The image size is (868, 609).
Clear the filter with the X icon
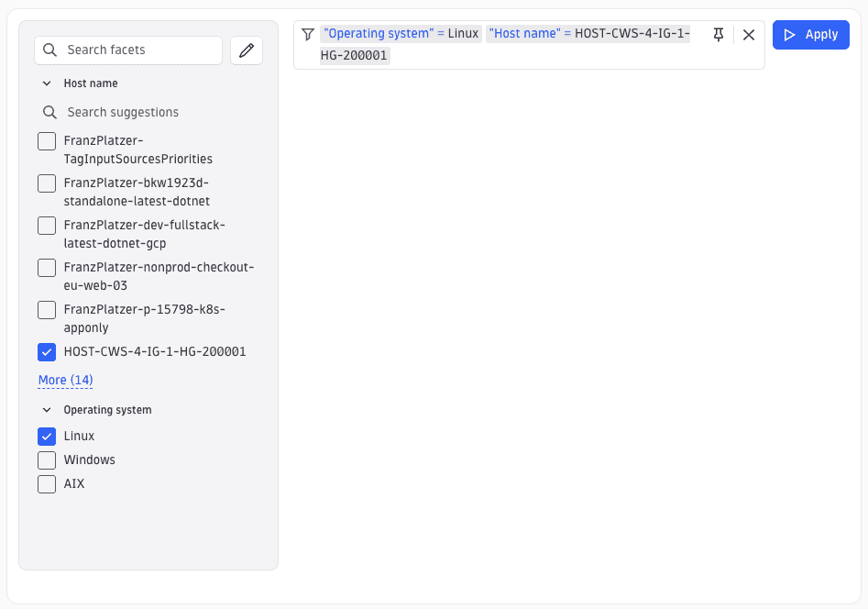[749, 34]
